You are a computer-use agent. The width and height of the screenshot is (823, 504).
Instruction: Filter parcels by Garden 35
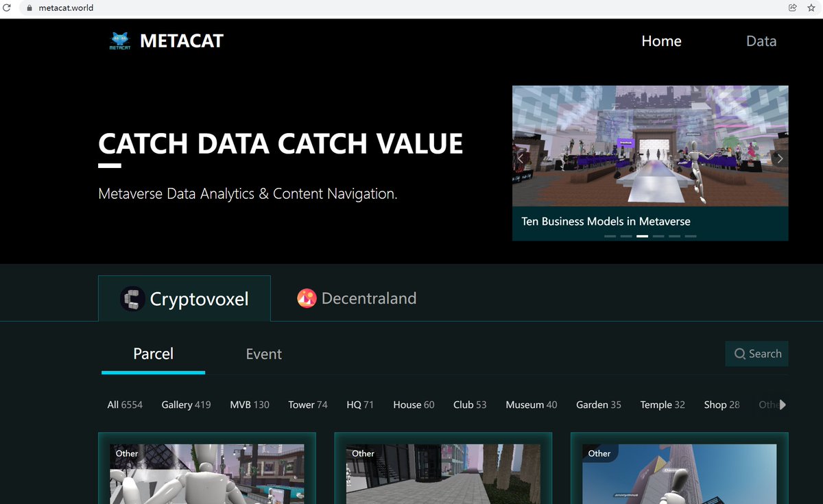point(599,405)
